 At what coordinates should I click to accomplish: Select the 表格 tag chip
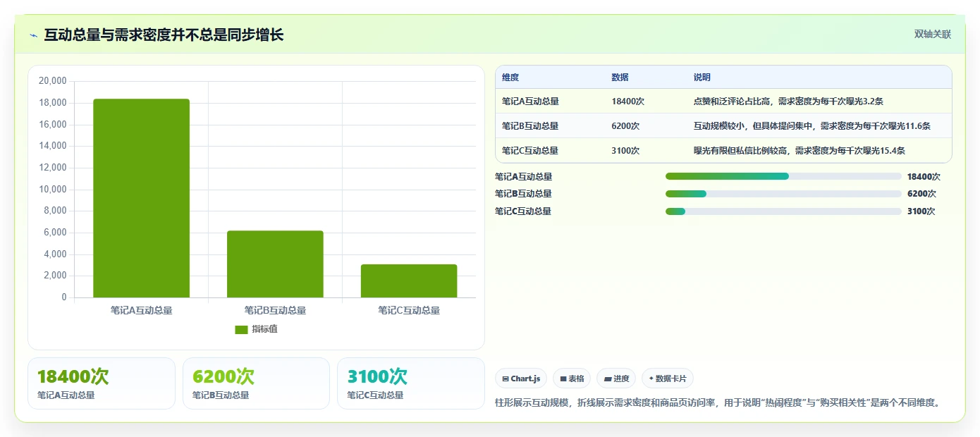572,378
